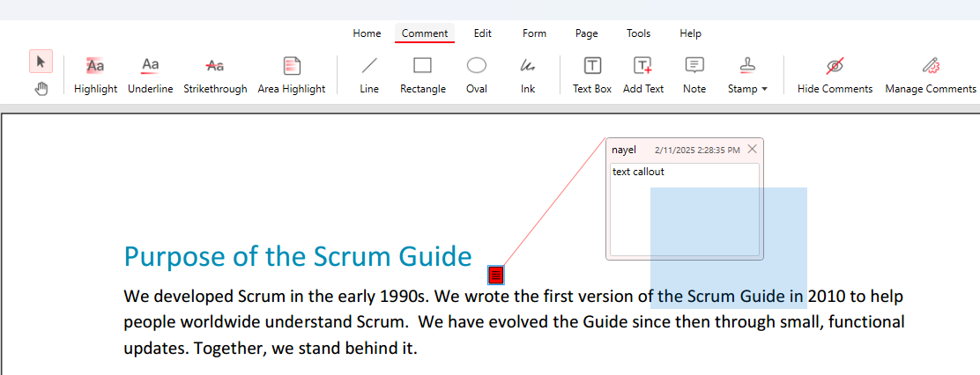Choose the Underline annotation tool

(151, 76)
